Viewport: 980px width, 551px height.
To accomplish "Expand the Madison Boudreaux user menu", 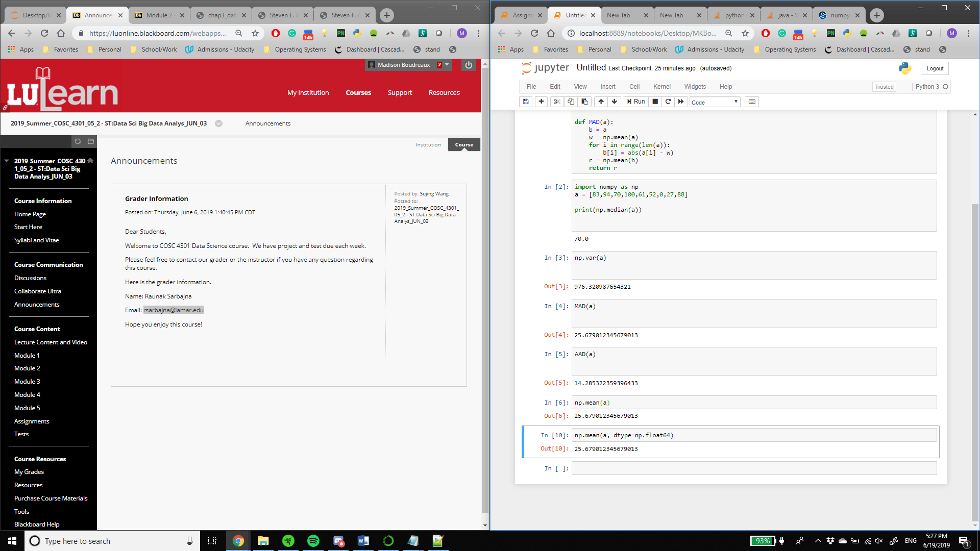I will 408,65.
